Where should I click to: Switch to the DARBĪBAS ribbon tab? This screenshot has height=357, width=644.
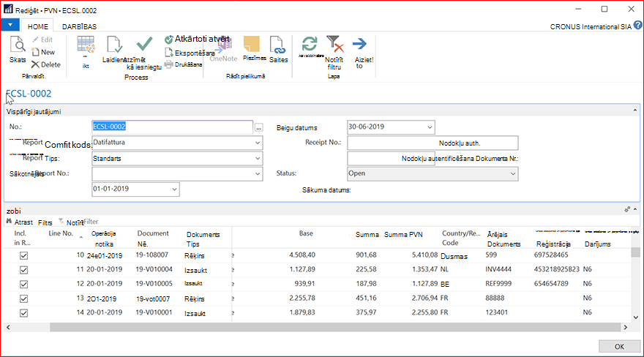pyautogui.click(x=79, y=26)
